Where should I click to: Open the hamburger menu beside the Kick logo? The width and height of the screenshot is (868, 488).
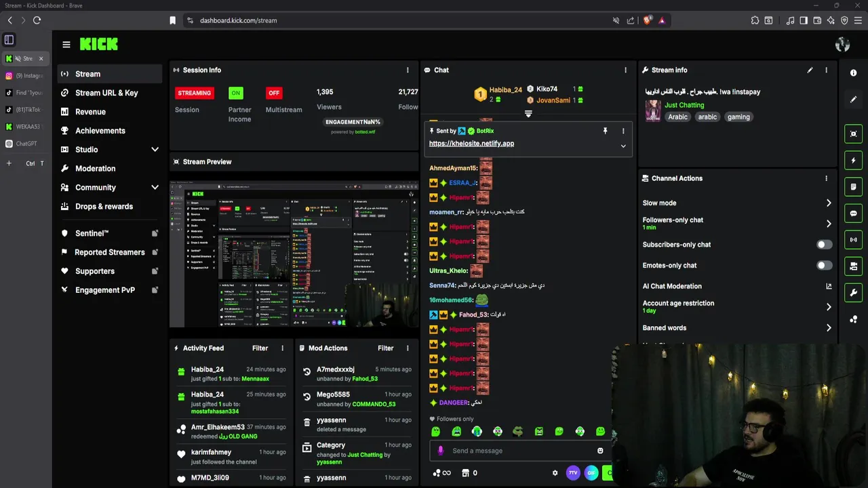[x=66, y=45]
